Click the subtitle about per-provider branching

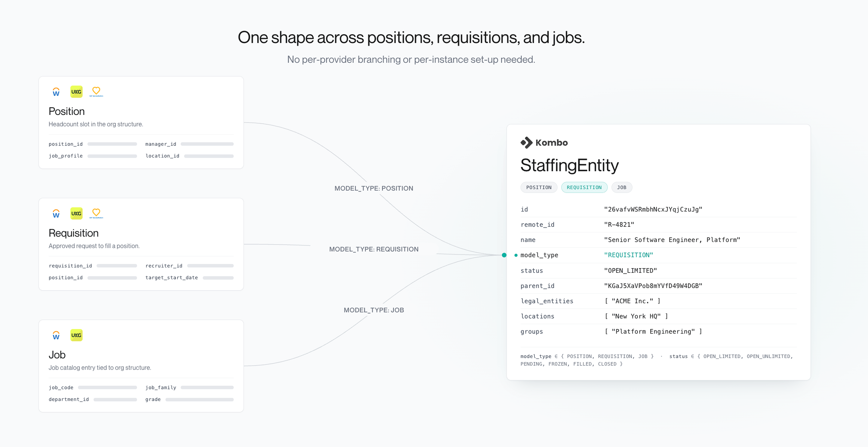[411, 59]
